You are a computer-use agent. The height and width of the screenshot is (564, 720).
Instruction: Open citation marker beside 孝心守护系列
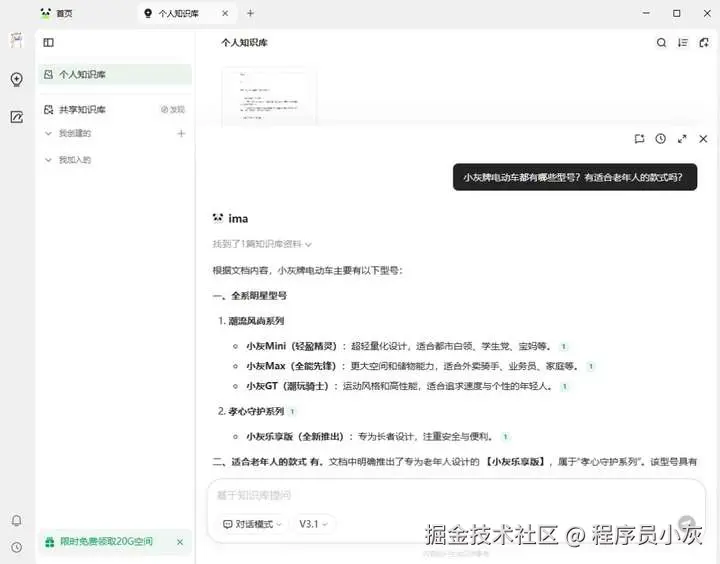pos(292,412)
